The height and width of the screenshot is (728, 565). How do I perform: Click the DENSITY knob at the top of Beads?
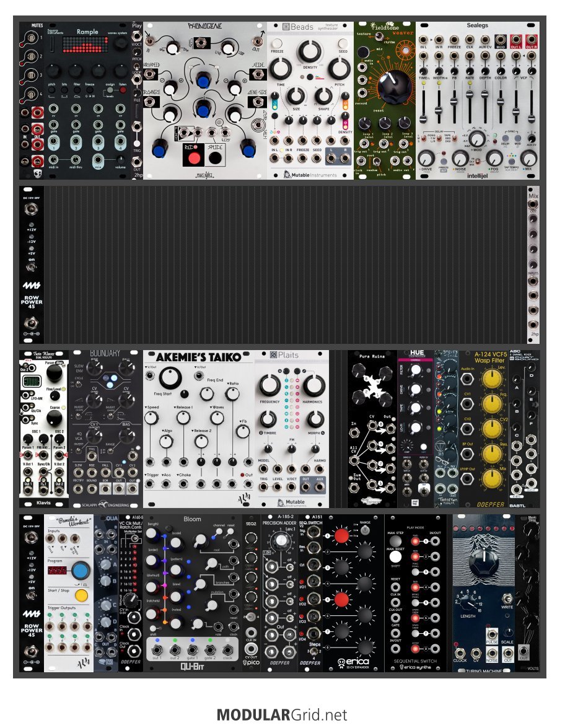tap(310, 51)
